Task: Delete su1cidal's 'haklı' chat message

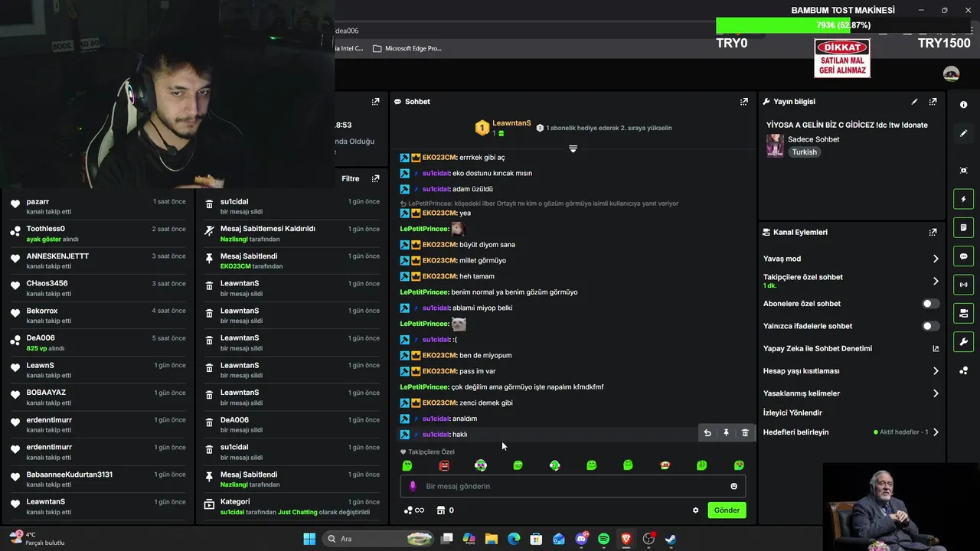Action: point(745,433)
